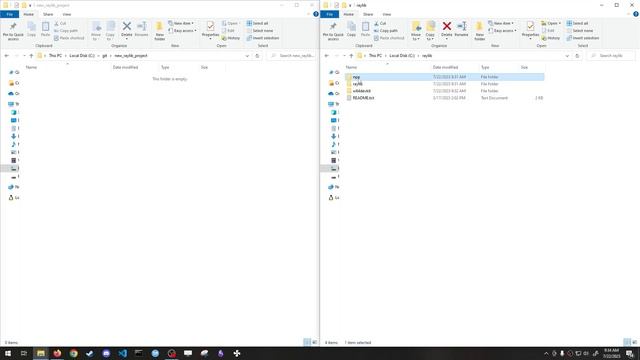Image resolution: width=640 pixels, height=360 pixels.
Task: Click red Delete icon in raylib window
Action: click(x=447, y=27)
